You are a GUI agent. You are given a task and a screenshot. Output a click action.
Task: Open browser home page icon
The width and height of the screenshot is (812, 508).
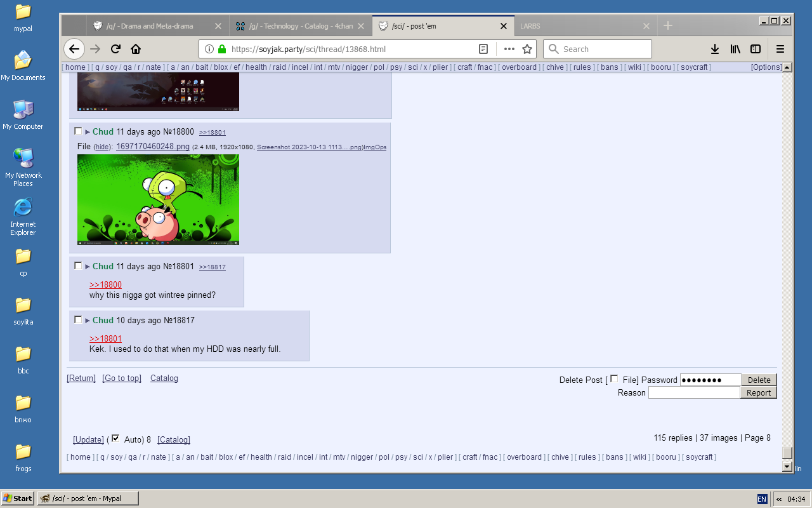[x=136, y=49]
